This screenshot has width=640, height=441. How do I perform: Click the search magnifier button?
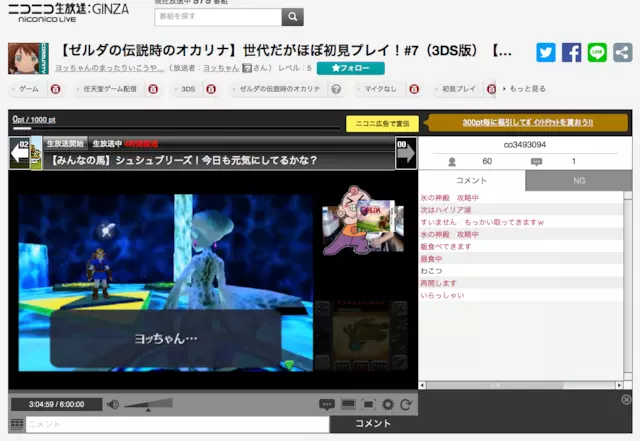[x=292, y=17]
